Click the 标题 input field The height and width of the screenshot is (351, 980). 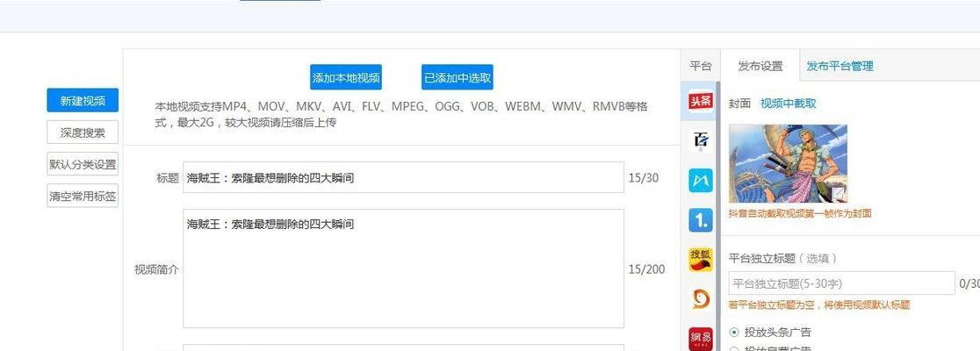click(x=403, y=178)
